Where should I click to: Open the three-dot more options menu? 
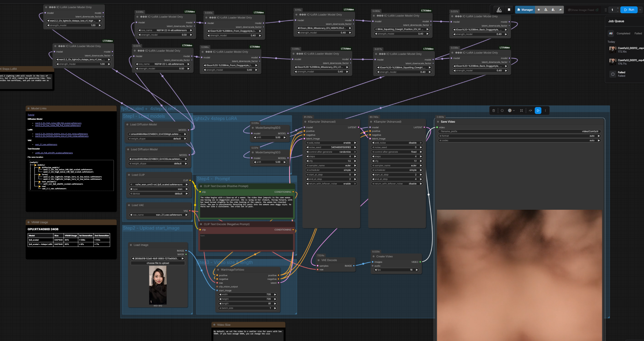(545, 110)
